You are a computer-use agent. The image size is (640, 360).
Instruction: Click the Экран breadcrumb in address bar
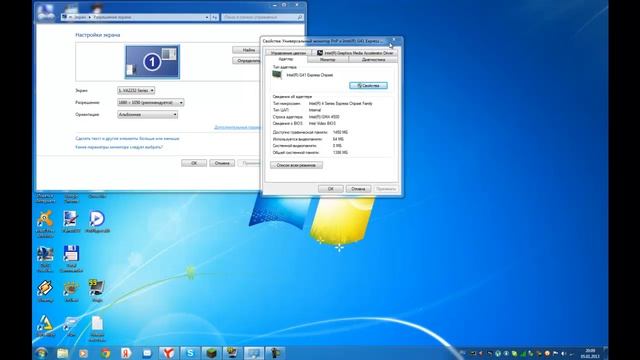[x=80, y=18]
